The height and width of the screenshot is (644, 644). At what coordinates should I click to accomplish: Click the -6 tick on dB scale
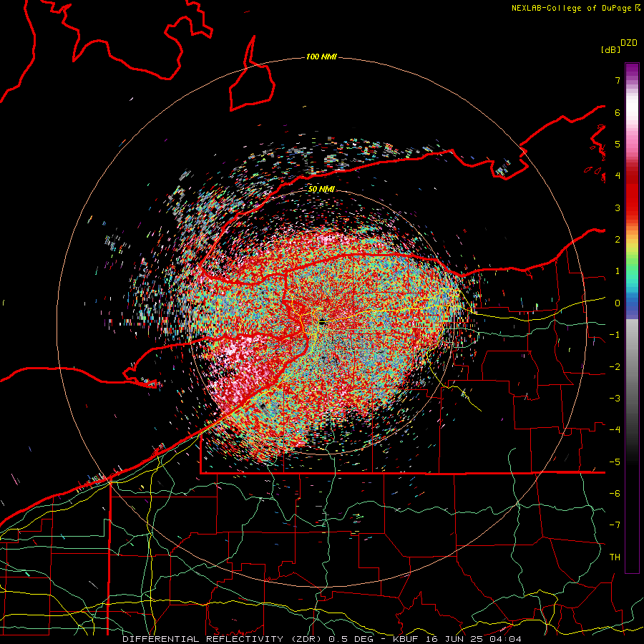point(615,494)
